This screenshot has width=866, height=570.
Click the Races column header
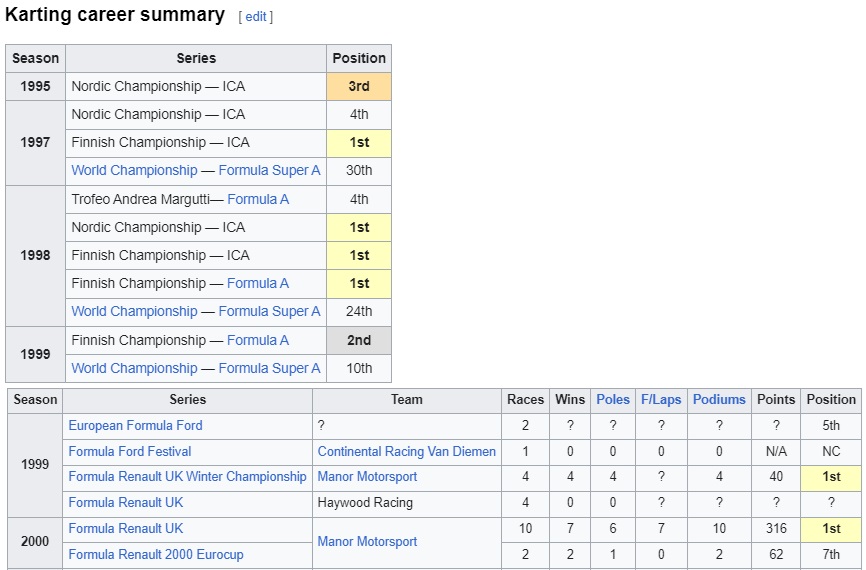point(525,400)
